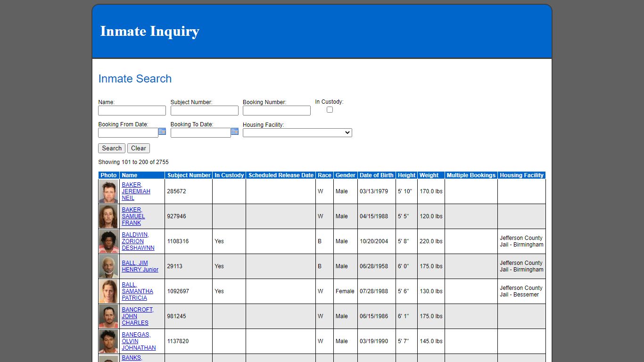The height and width of the screenshot is (362, 644).
Task: Click the Weight column header
Action: coord(431,175)
